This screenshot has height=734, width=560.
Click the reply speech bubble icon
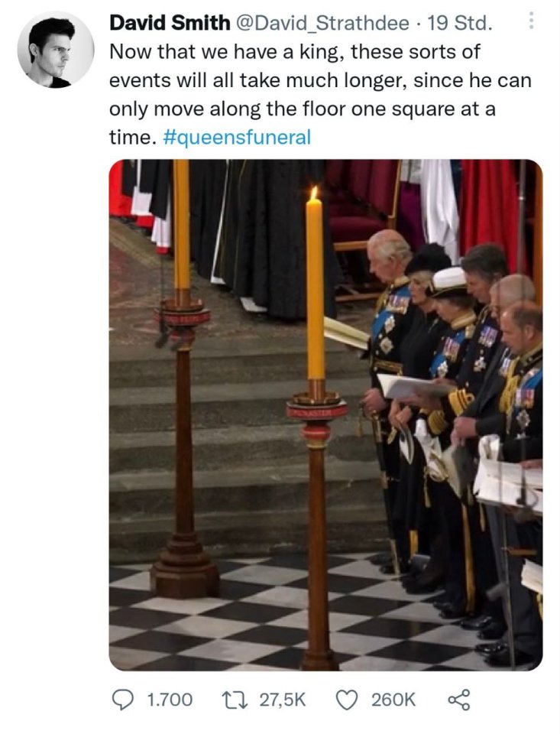click(123, 700)
